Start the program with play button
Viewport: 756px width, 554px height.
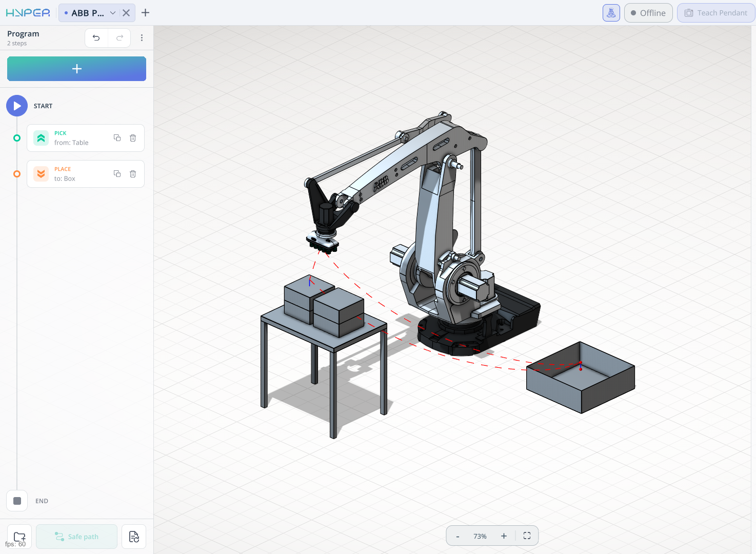pos(17,106)
